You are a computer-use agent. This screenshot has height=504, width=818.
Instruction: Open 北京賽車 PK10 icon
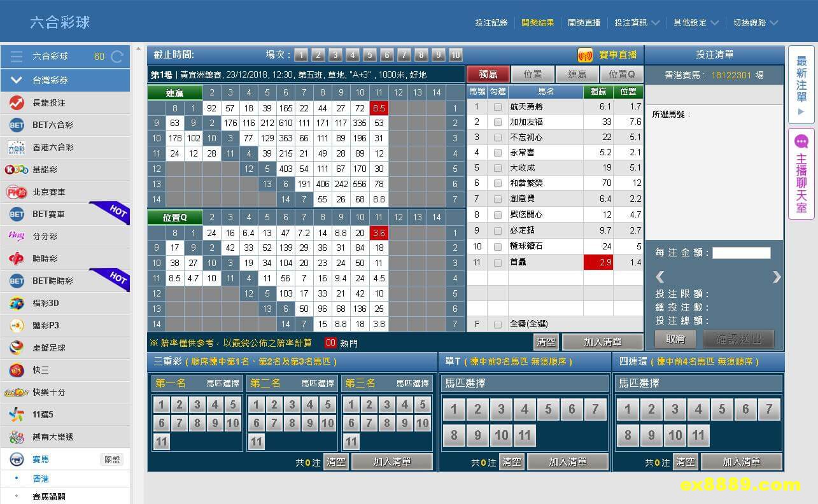click(17, 192)
